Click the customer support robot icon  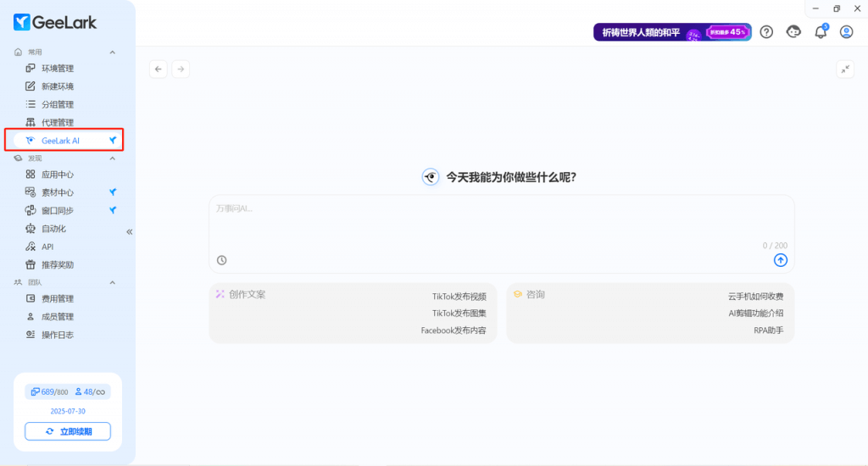(793, 32)
